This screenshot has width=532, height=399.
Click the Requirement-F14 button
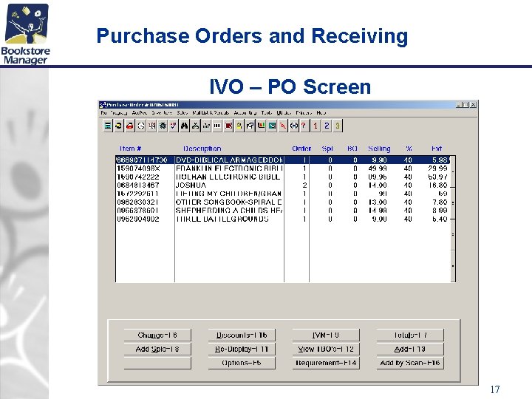pos(326,363)
